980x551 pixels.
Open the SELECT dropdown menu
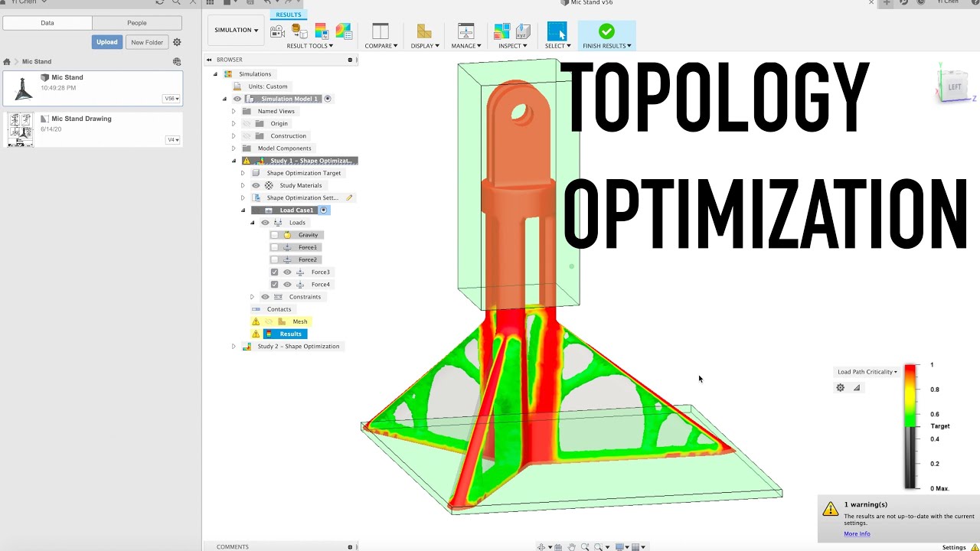[x=557, y=46]
